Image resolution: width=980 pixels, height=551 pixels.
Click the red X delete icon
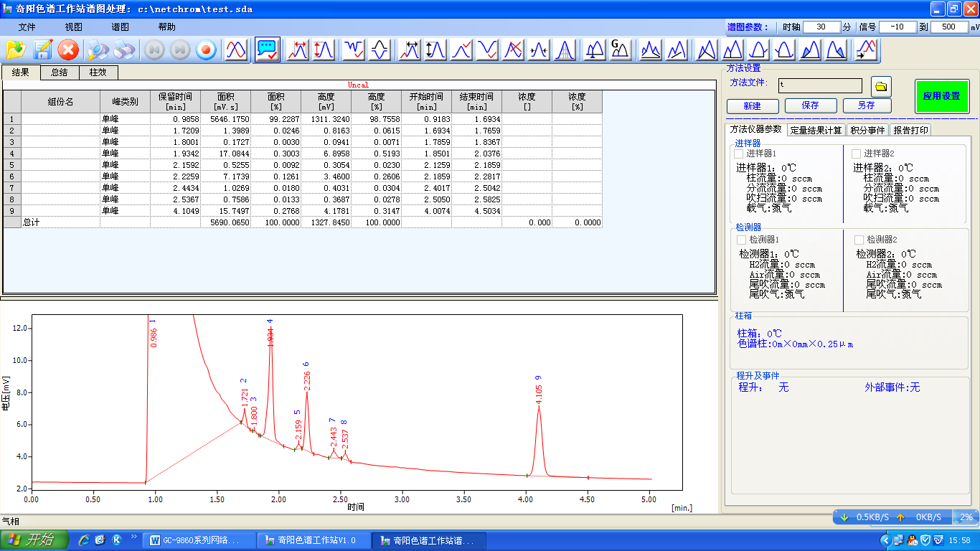click(x=68, y=50)
